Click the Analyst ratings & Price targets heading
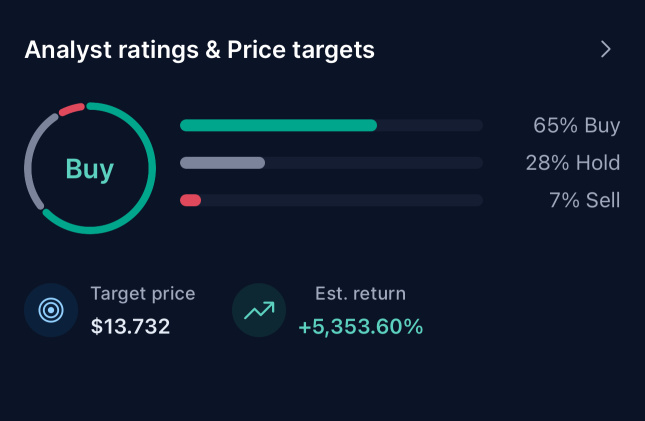The image size is (645, 421). tap(199, 50)
